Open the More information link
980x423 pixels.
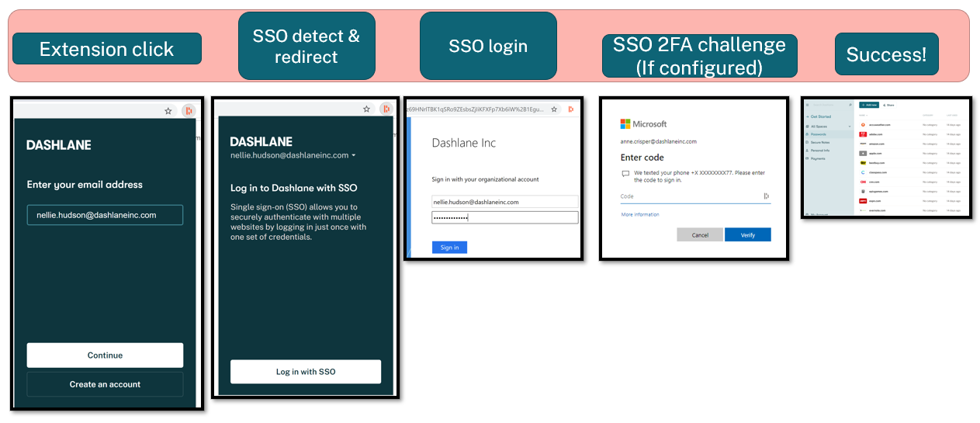tap(640, 214)
